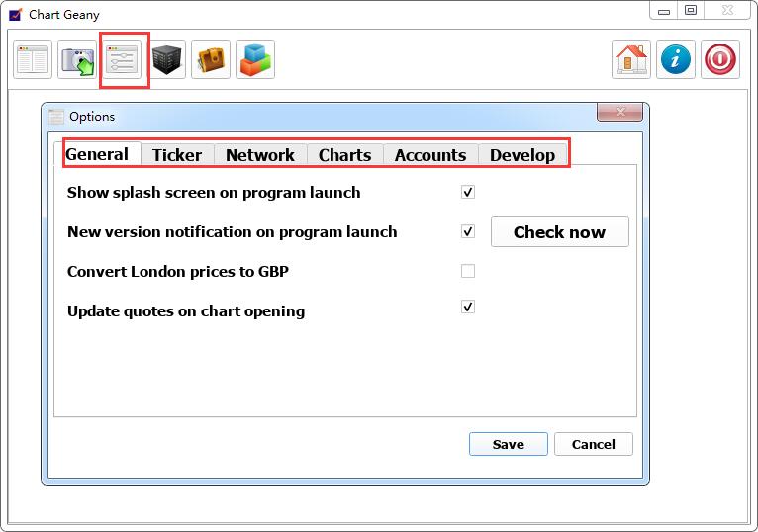The height and width of the screenshot is (532, 758).
Task: Click the red power exit icon
Action: 720,59
